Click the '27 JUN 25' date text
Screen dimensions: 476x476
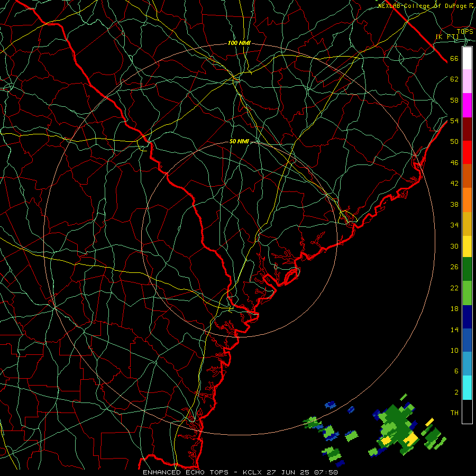pos(288,472)
